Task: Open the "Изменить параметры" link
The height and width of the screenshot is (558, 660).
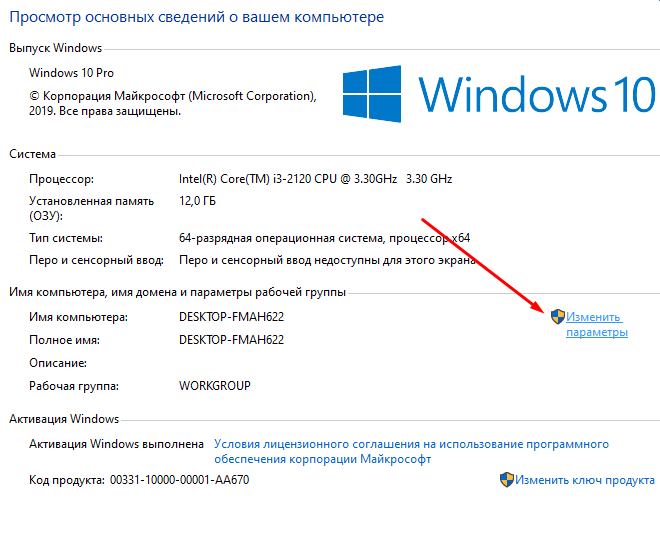Action: coord(596,324)
